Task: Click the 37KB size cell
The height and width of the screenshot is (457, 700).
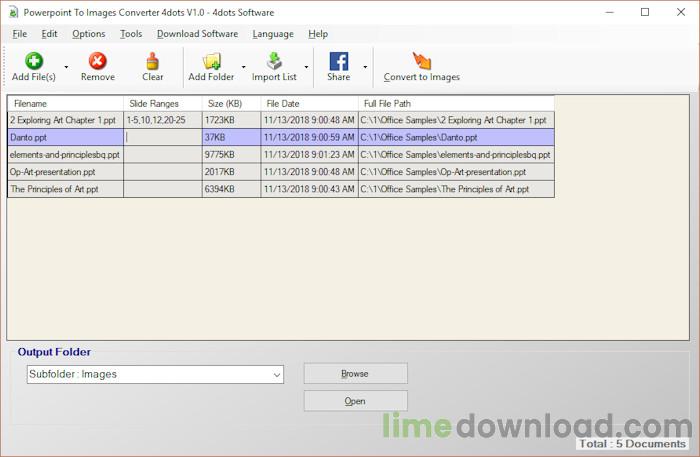Action: click(x=231, y=137)
